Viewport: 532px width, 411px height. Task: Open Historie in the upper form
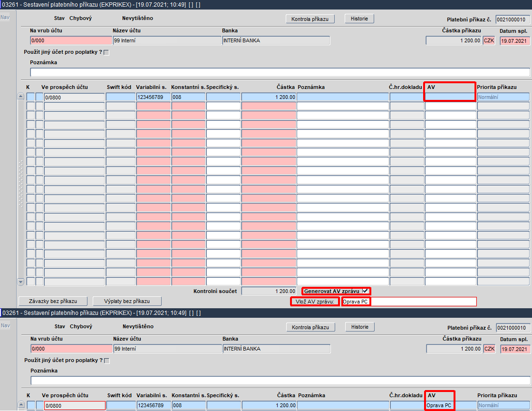click(359, 19)
